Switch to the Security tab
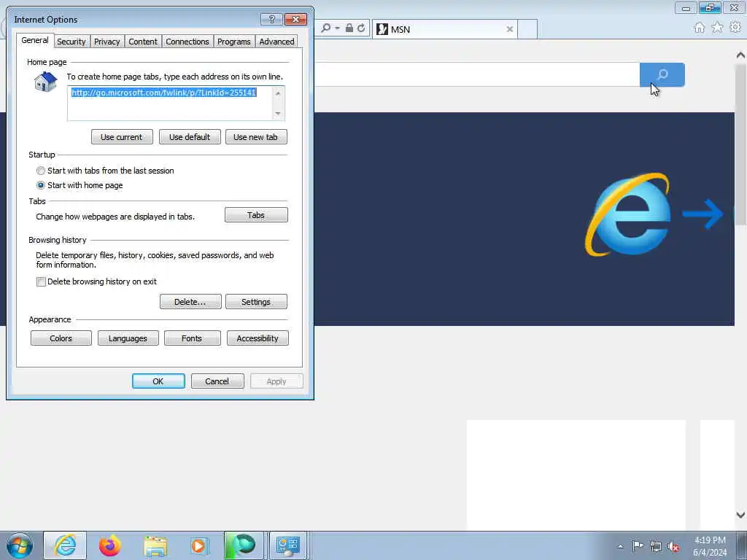Image resolution: width=747 pixels, height=560 pixels. [71, 42]
